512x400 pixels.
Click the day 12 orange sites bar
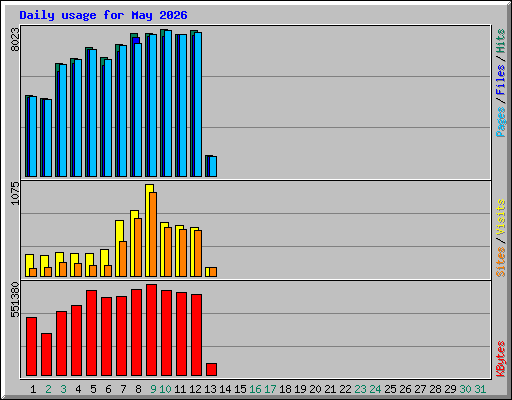point(198,253)
